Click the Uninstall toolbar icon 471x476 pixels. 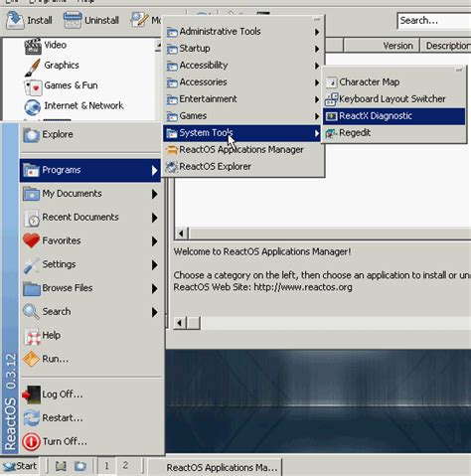pyautogui.click(x=73, y=20)
